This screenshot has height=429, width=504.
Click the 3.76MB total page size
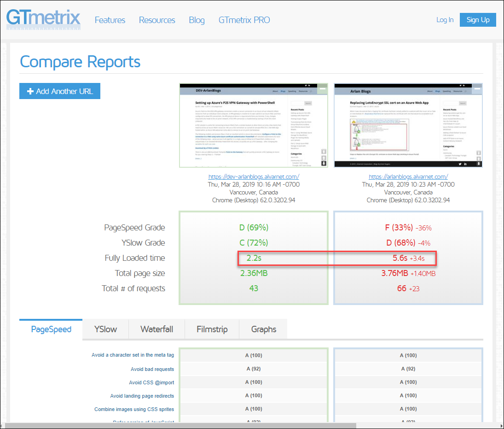pos(395,273)
